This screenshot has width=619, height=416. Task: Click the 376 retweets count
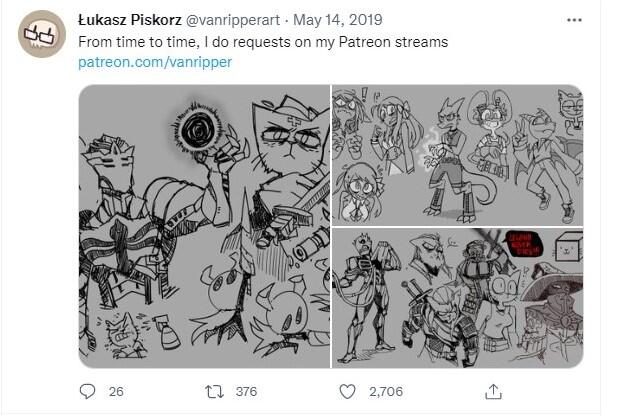coord(245,391)
